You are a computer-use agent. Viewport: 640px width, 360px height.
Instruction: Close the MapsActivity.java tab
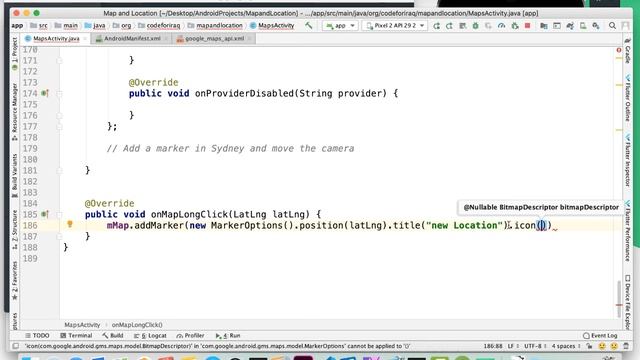point(85,38)
